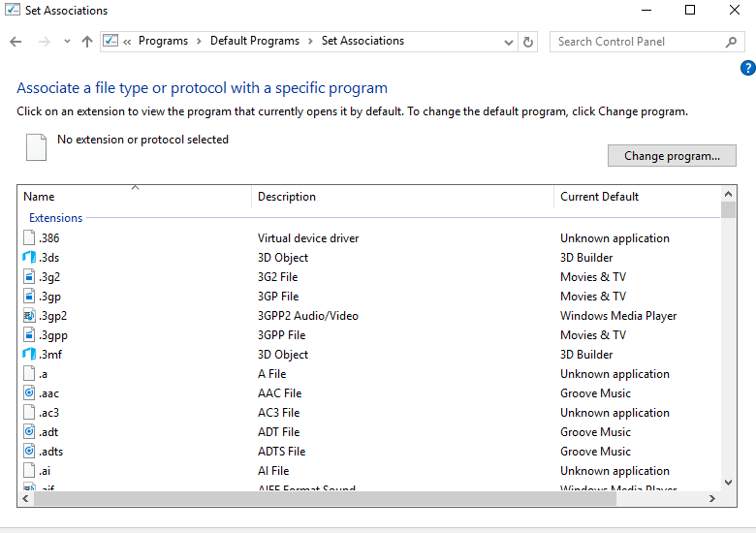Image resolution: width=756 pixels, height=533 pixels.
Task: Refresh the Set Associations page
Action: pos(528,42)
